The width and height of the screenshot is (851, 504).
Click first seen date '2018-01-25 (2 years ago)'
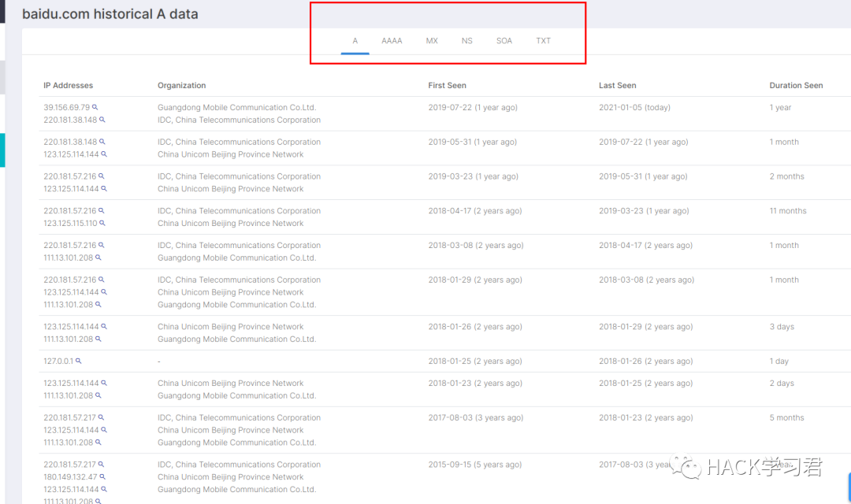[475, 361]
